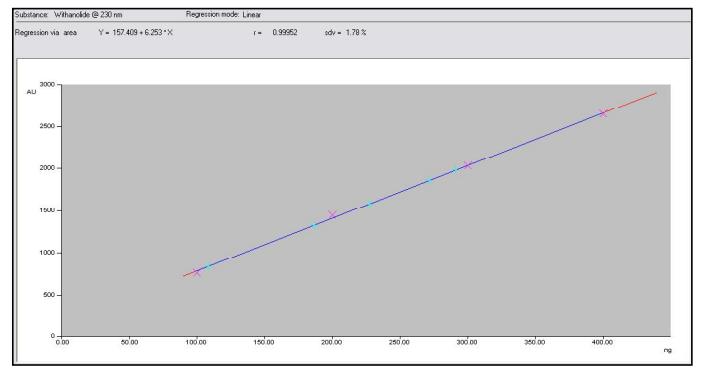Select the 'Withanolide @ 230 nm' substance value
The height and width of the screenshot is (372, 705).
pos(88,14)
